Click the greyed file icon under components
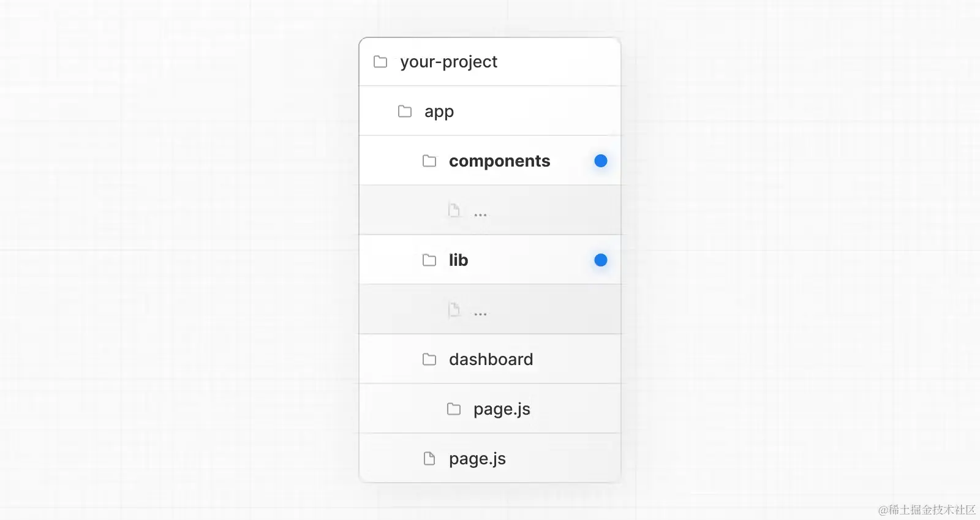Screen dimensions: 980x520 click(454, 210)
